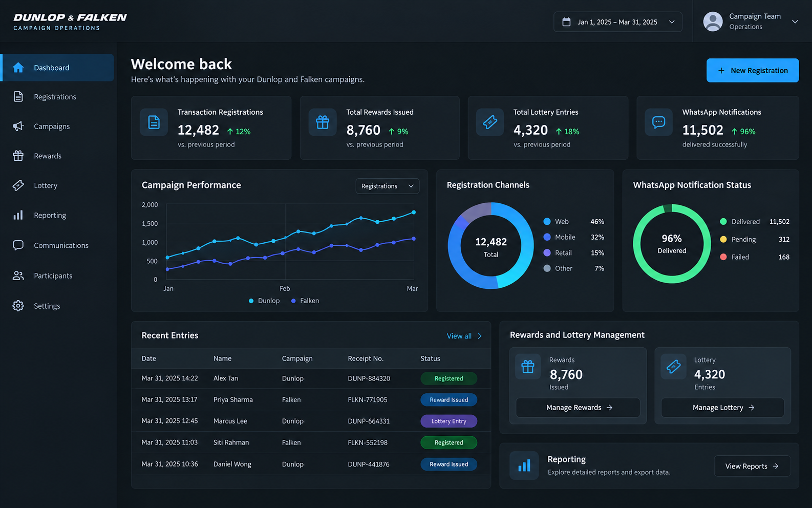Click the Date column header

click(x=149, y=358)
